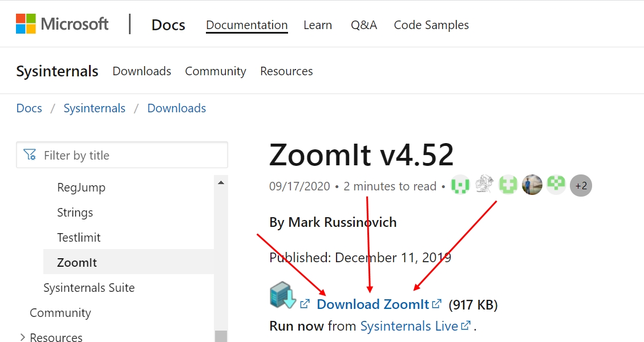The width and height of the screenshot is (644, 342).
Task: Click the Microsoft logo
Action: pyautogui.click(x=62, y=24)
